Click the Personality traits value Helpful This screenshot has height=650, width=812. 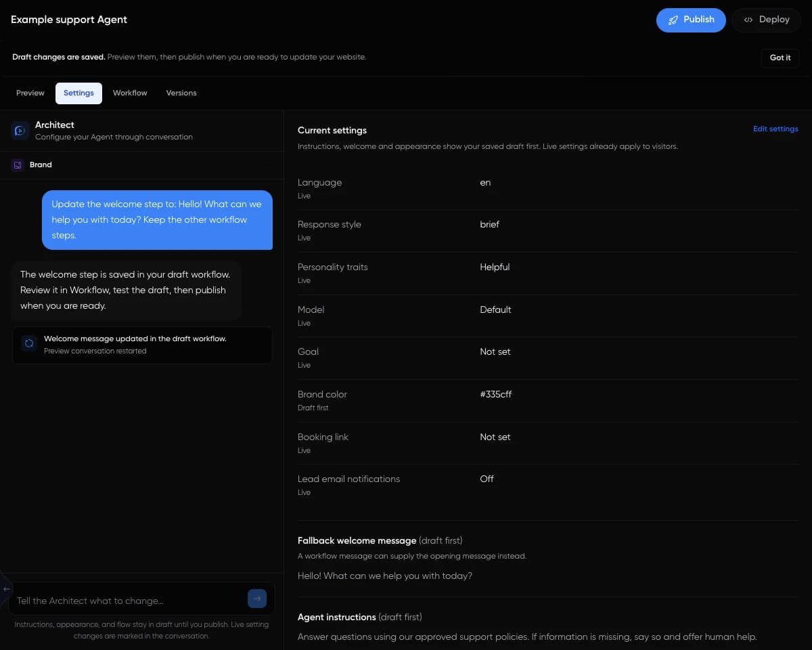click(x=495, y=267)
